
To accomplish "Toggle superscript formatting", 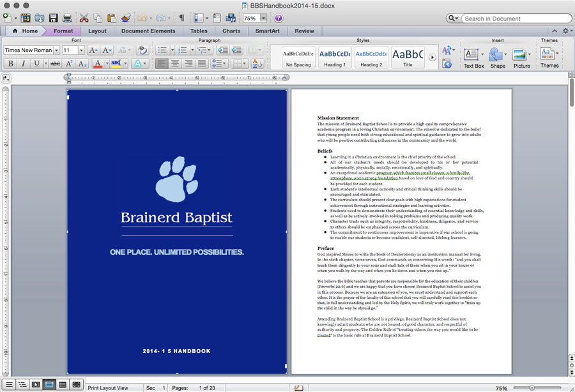I will [x=69, y=64].
